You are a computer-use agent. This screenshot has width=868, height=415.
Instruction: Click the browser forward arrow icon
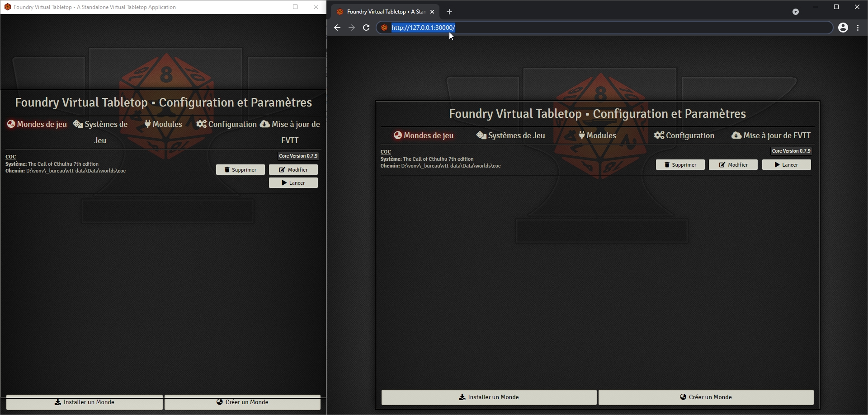[x=352, y=28]
